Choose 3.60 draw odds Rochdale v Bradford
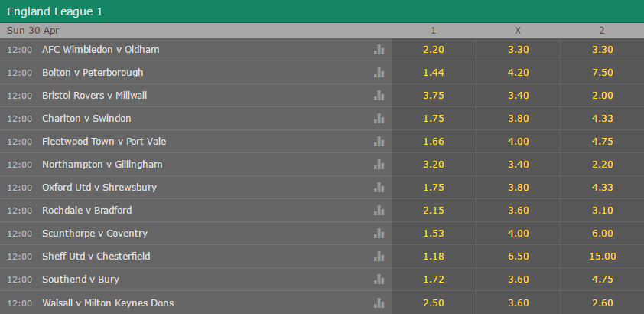The image size is (644, 314). pyautogui.click(x=518, y=211)
